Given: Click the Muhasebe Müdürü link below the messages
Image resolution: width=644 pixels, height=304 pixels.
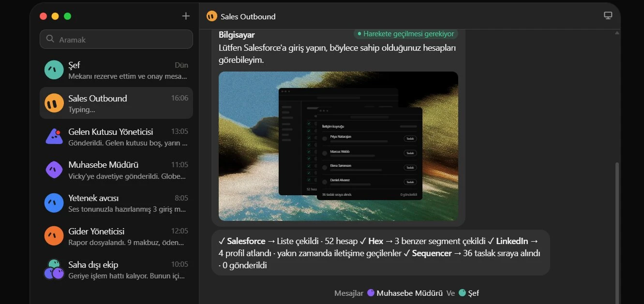Looking at the screenshot, I should tap(405, 293).
